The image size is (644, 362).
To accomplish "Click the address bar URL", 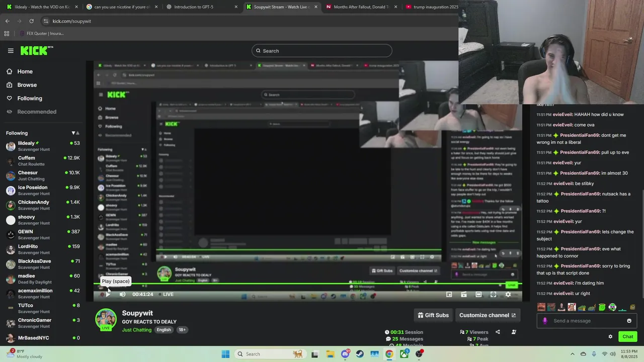I will [72, 21].
